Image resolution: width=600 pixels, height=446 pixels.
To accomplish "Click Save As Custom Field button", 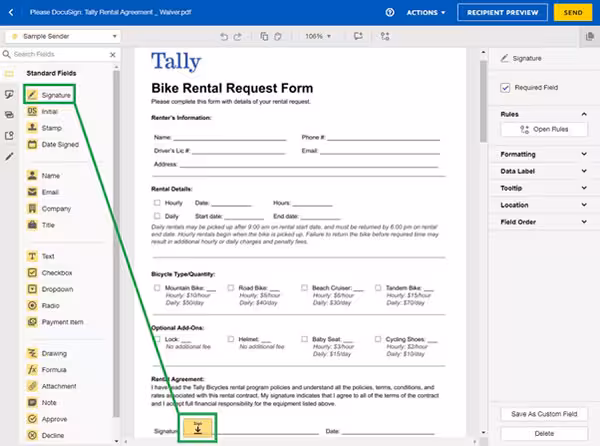I will 544,414.
